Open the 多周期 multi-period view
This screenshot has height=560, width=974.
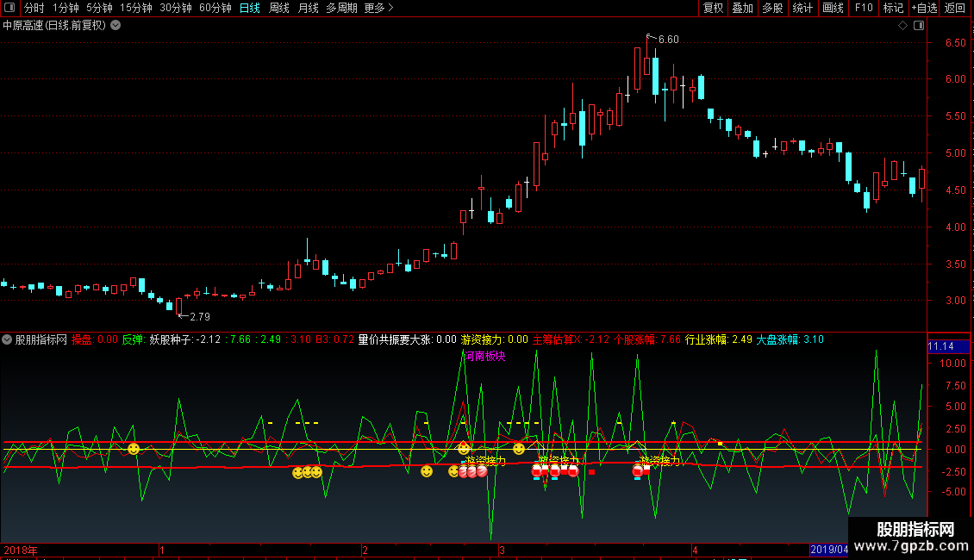click(x=341, y=8)
